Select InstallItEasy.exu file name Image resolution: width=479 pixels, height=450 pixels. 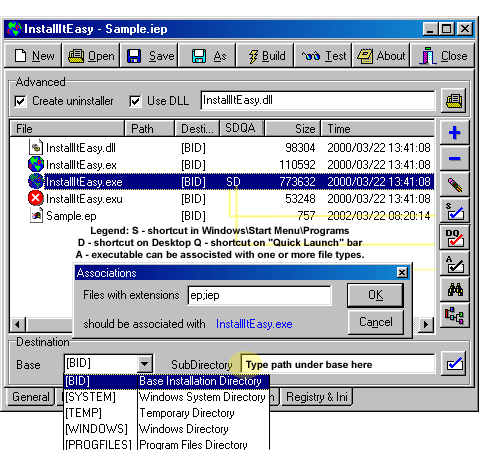[x=84, y=199]
